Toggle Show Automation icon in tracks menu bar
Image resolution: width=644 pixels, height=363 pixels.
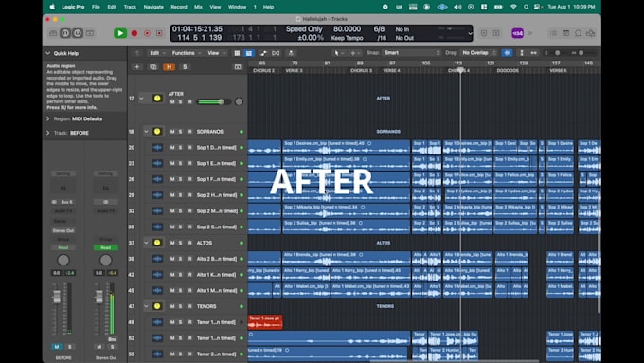click(263, 53)
